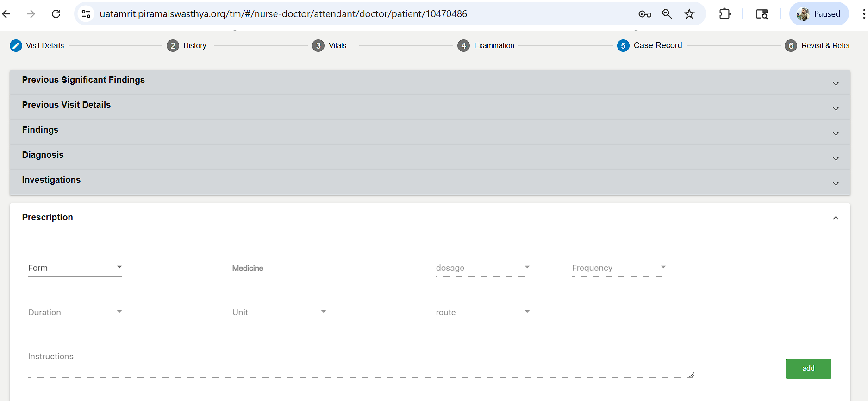The height and width of the screenshot is (401, 868).
Task: Bookmark page with star icon
Action: (x=689, y=14)
